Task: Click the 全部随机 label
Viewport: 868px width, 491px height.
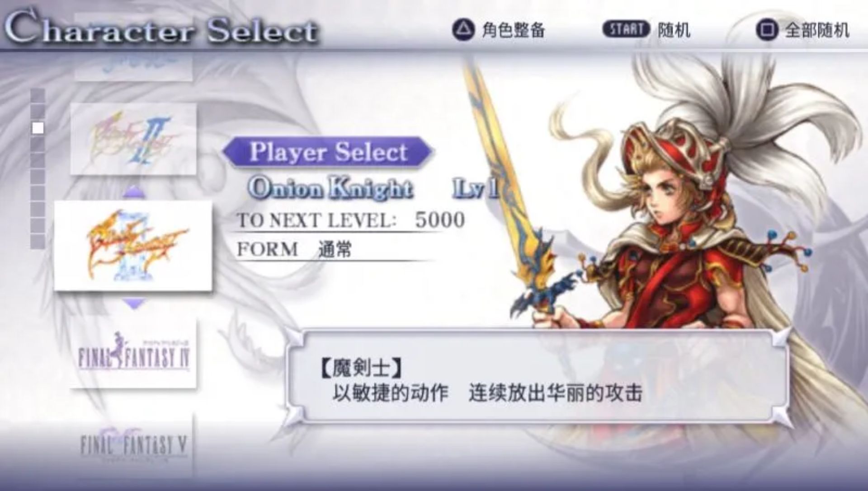Action: tap(817, 30)
